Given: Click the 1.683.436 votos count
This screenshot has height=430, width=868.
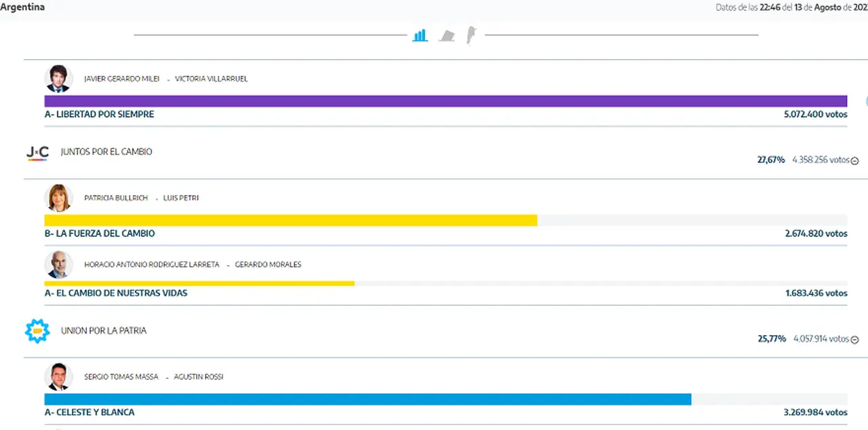Looking at the screenshot, I should [x=816, y=294].
